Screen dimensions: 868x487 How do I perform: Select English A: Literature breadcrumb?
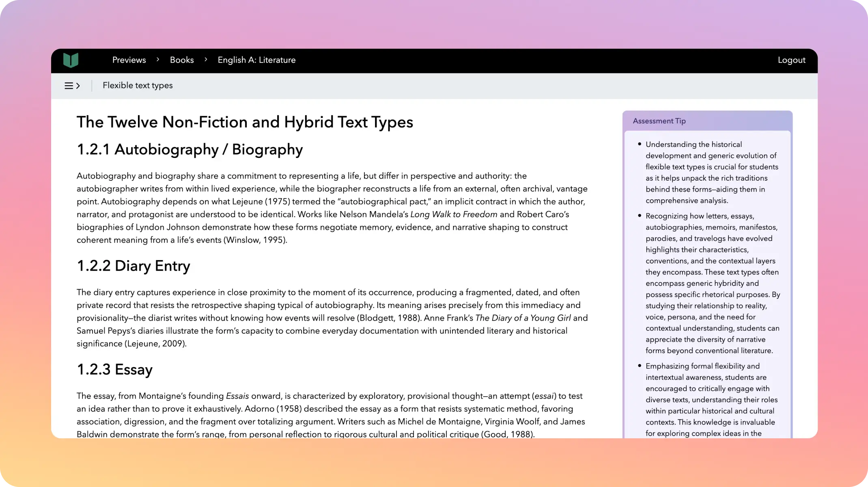[256, 60]
